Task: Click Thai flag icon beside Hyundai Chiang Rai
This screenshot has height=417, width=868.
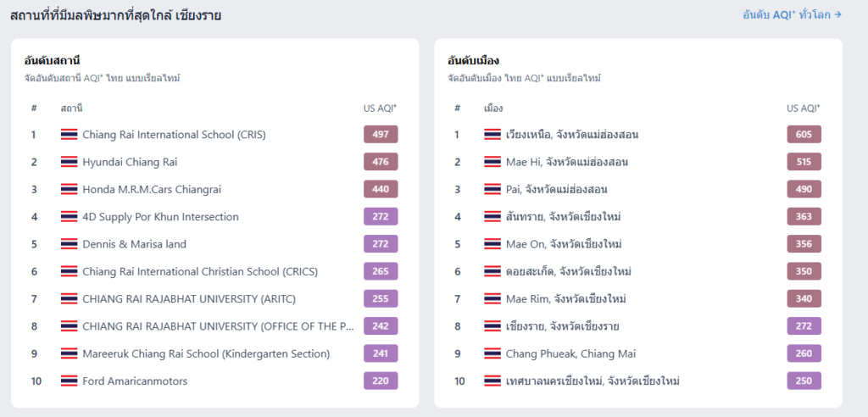Action: click(69, 162)
